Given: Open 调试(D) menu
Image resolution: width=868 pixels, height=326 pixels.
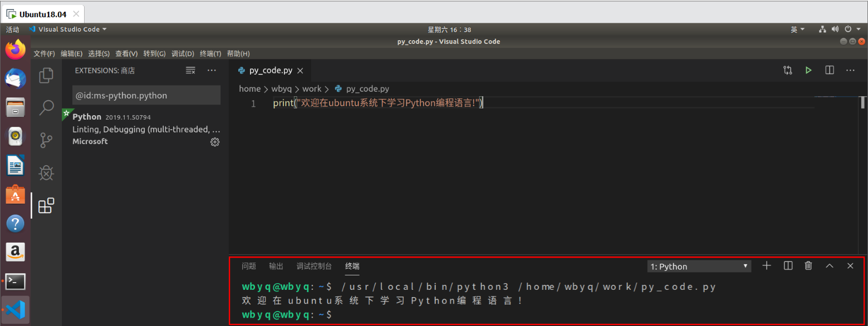Looking at the screenshot, I should 183,54.
